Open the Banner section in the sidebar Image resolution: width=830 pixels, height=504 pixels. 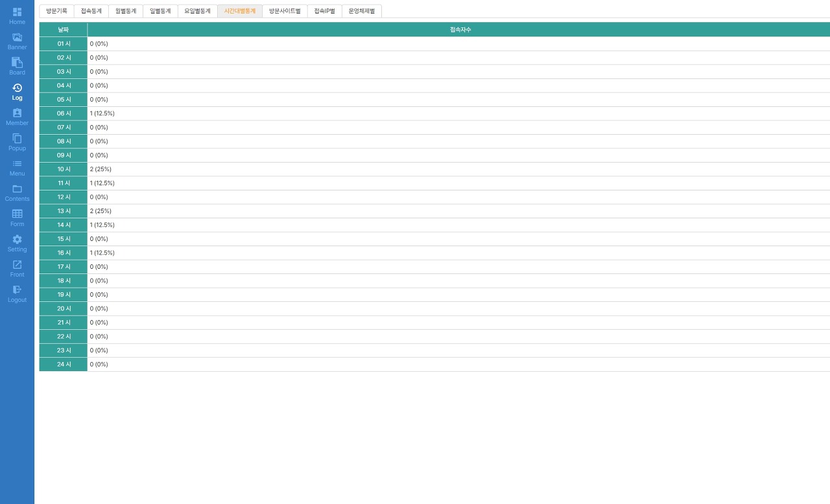17,37
